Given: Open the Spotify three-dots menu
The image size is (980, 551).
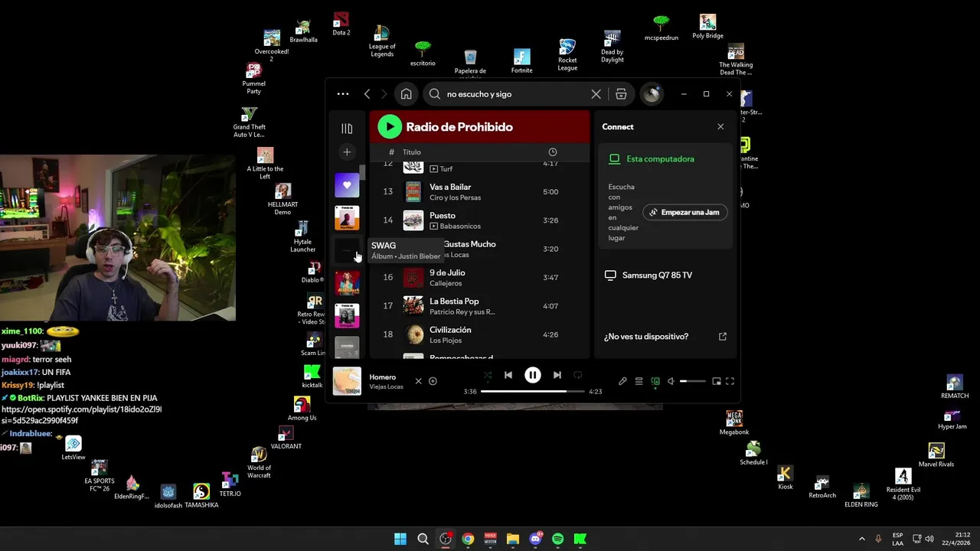Looking at the screenshot, I should (x=343, y=94).
